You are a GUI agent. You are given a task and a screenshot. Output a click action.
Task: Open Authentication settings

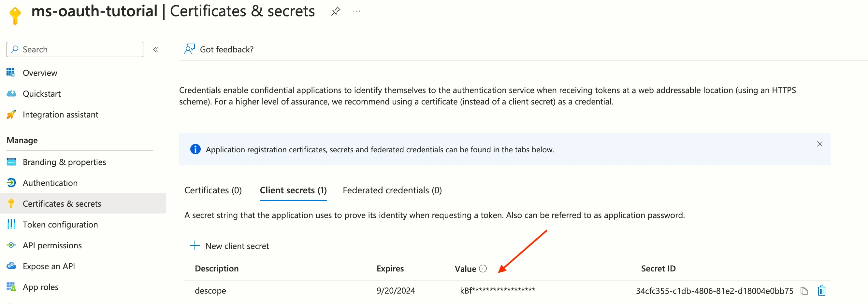(50, 183)
